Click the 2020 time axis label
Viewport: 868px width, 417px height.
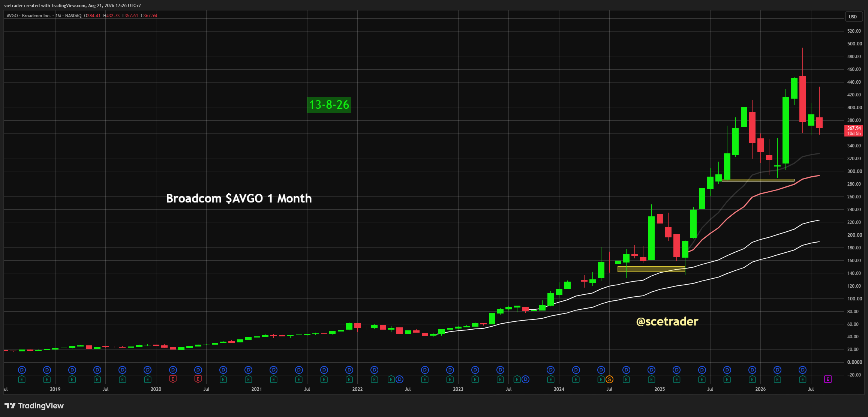[x=156, y=389]
